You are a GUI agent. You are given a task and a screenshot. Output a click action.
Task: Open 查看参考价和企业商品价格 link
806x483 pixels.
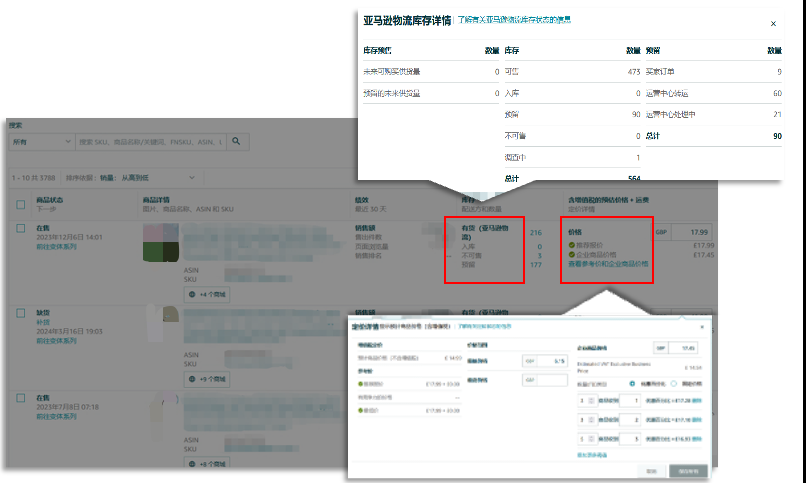coord(608,264)
